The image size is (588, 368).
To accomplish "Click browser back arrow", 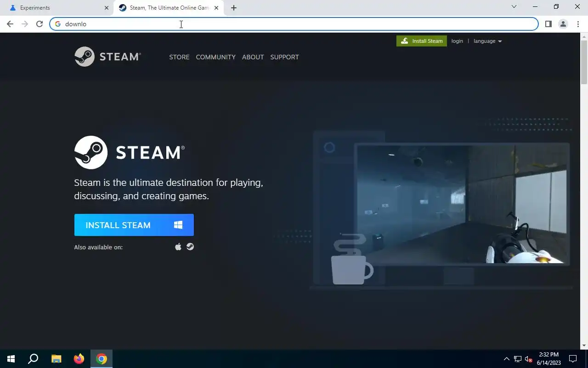I will pos(10,24).
